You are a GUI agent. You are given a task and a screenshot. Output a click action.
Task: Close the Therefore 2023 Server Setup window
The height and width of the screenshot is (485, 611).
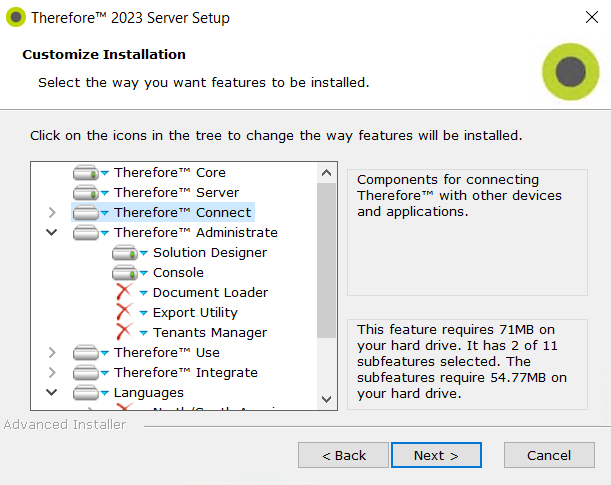[x=592, y=17]
